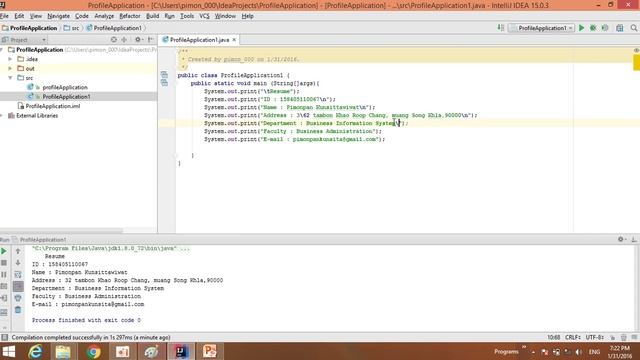
Task: Hide Run panel icon
Action: 633,239
